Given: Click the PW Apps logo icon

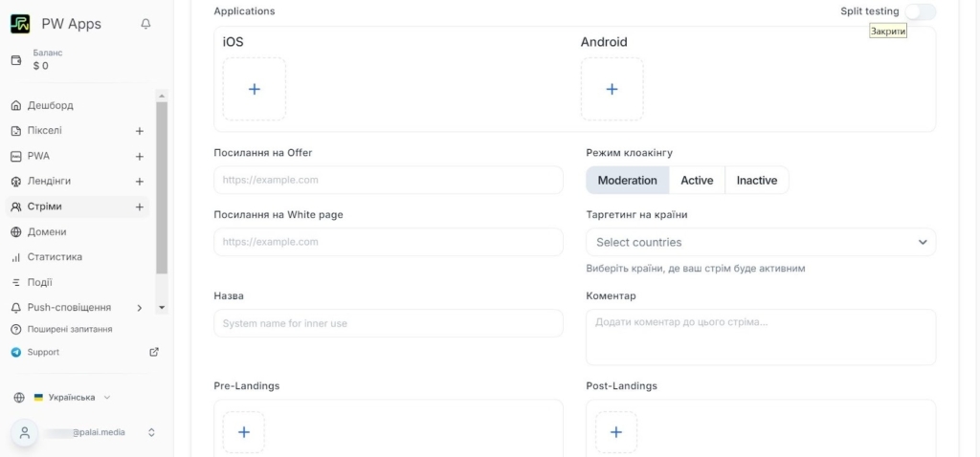Looking at the screenshot, I should (20, 24).
